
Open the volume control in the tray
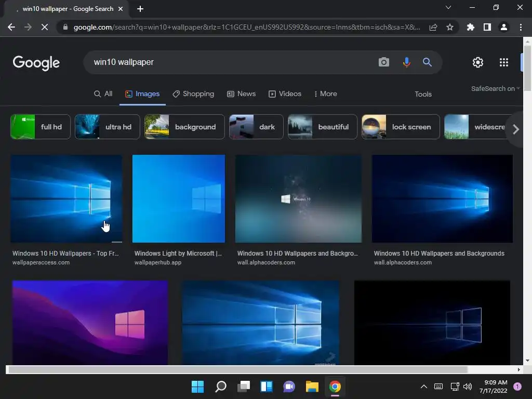[x=468, y=387]
